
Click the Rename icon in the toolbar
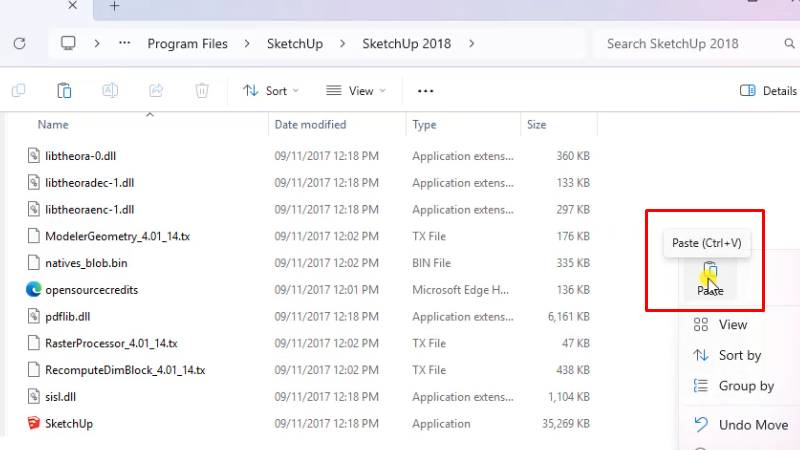pos(110,91)
